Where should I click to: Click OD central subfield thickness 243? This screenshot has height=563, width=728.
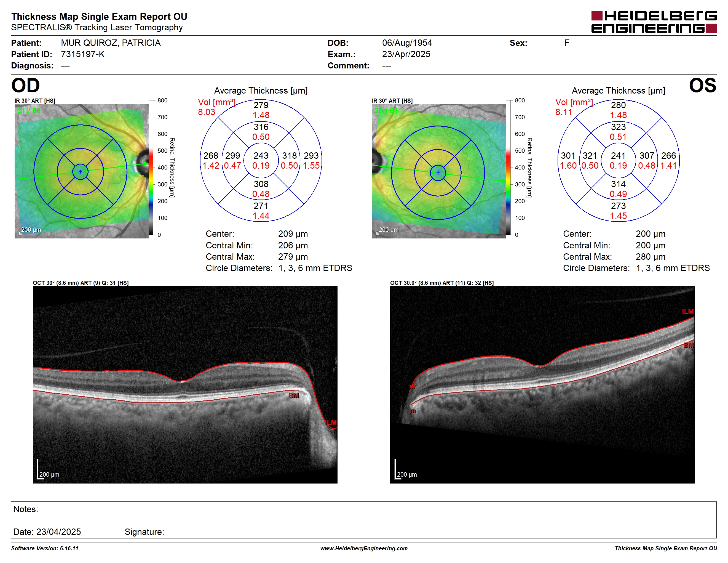tap(261, 156)
